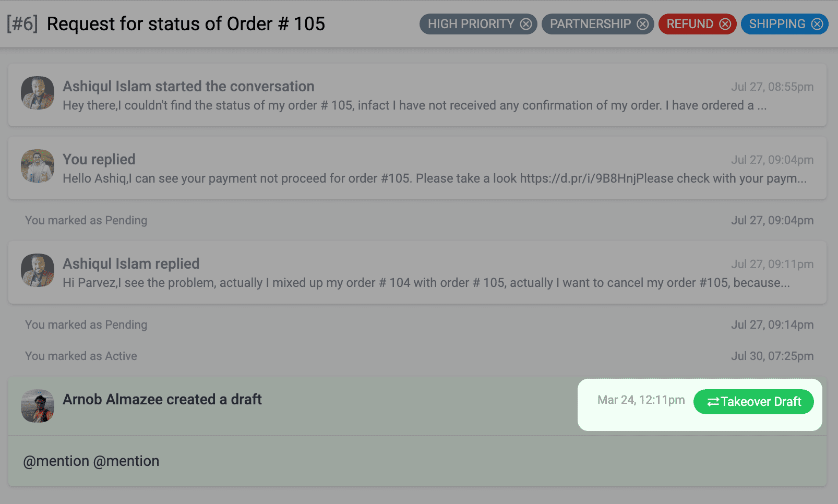Click the ticket number [#6]
This screenshot has width=838, height=504.
pos(22,24)
